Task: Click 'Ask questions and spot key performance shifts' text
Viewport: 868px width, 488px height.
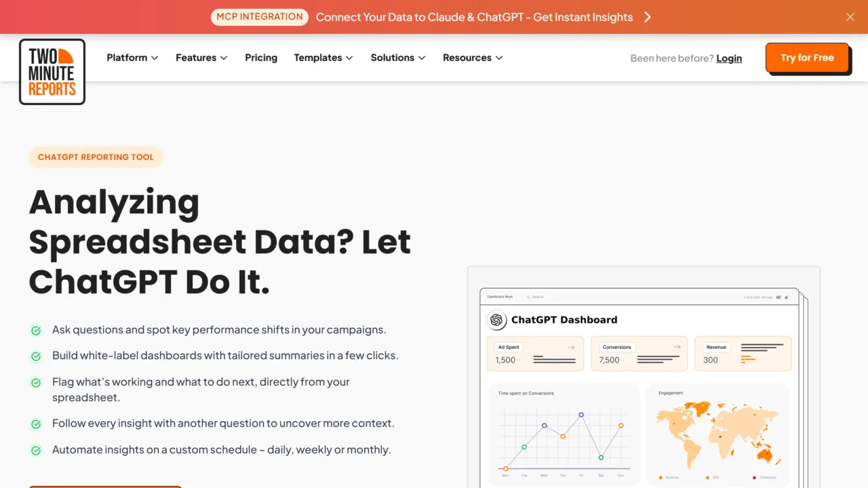Action: coord(219,330)
